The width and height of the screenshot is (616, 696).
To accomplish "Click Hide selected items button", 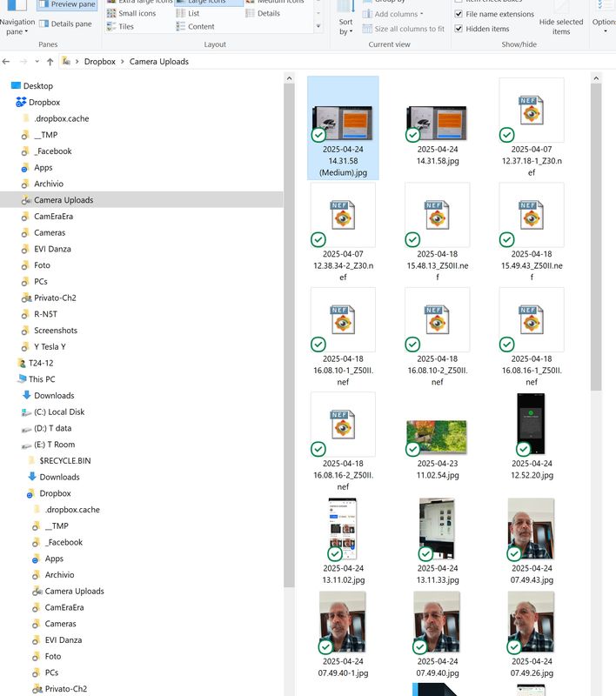I will tap(561, 26).
